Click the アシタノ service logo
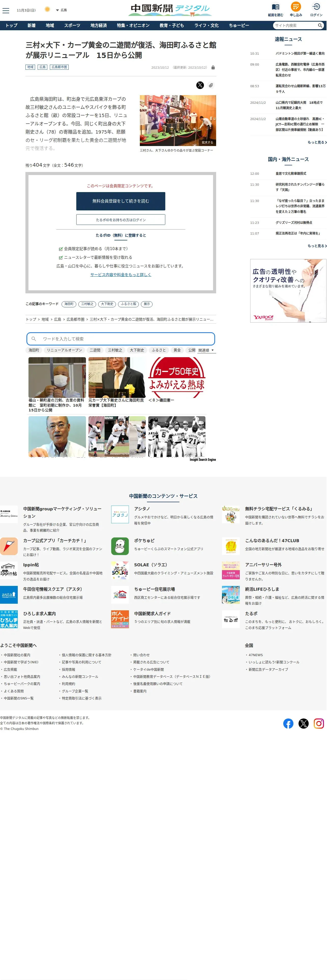Screen dimensions: 327x980 120,514
